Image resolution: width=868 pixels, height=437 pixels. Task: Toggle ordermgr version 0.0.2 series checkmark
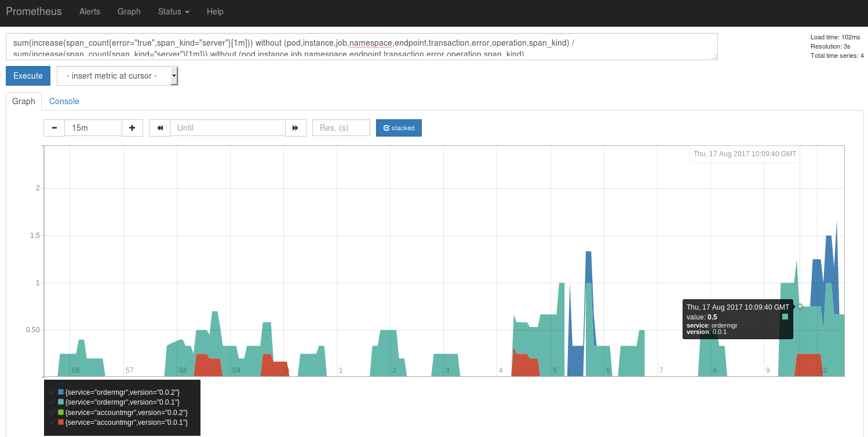[x=53, y=392]
